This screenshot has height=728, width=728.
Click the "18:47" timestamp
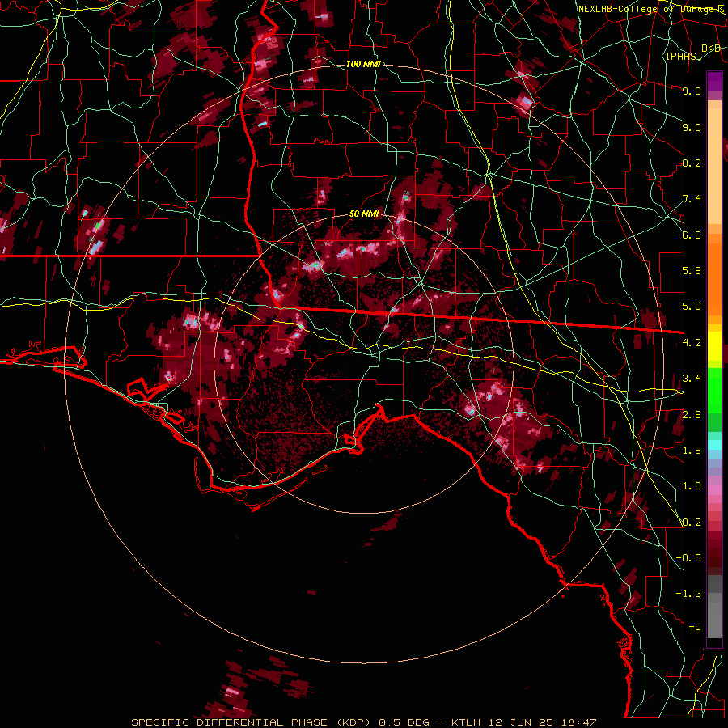pyautogui.click(x=579, y=722)
